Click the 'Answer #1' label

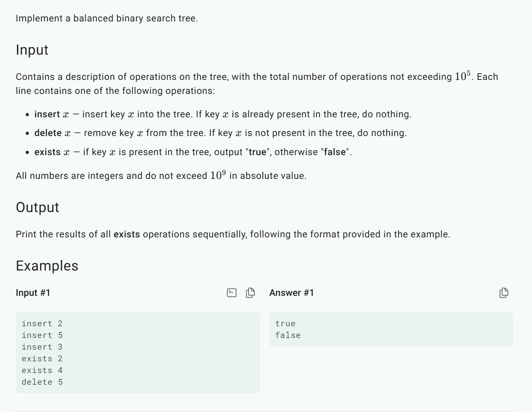pos(291,293)
